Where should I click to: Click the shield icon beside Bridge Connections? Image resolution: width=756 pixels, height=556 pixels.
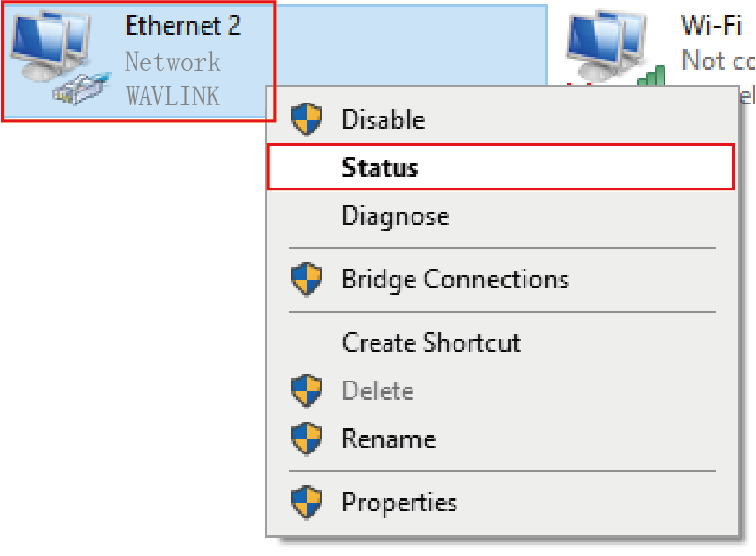point(307,279)
